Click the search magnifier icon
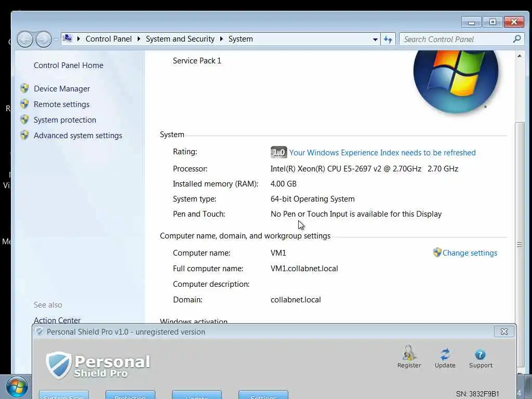This screenshot has height=399, width=532. [517, 39]
